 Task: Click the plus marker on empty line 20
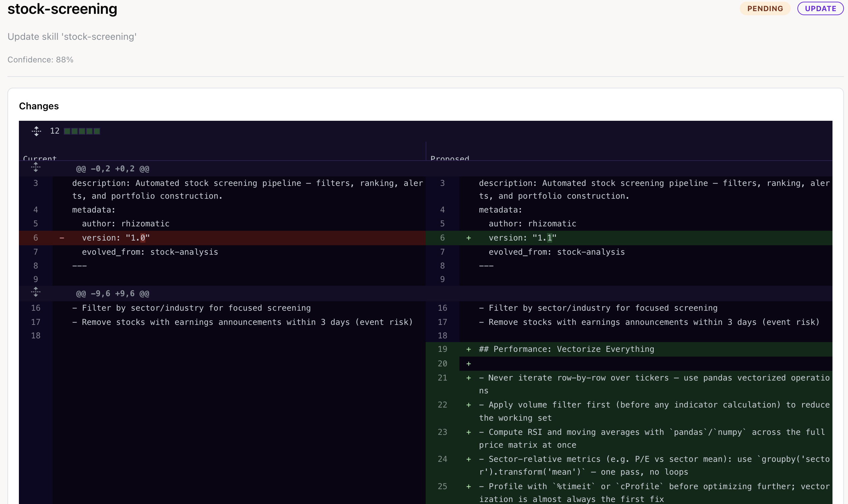pos(469,364)
